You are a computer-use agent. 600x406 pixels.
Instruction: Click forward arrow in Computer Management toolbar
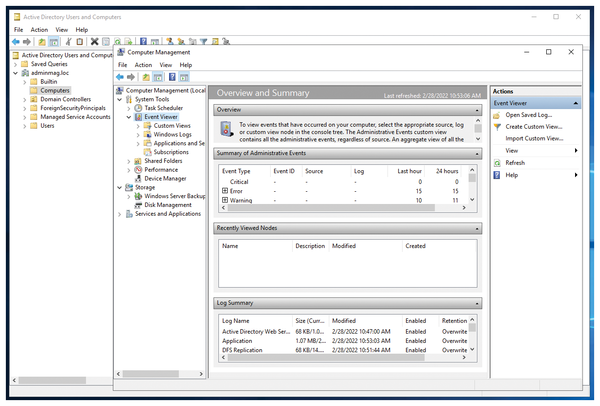pyautogui.click(x=131, y=77)
